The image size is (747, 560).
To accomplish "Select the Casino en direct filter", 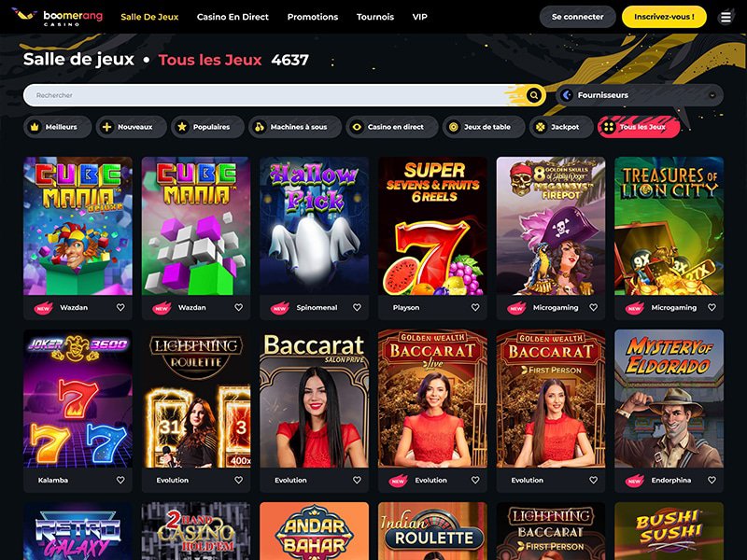I will pos(391,127).
